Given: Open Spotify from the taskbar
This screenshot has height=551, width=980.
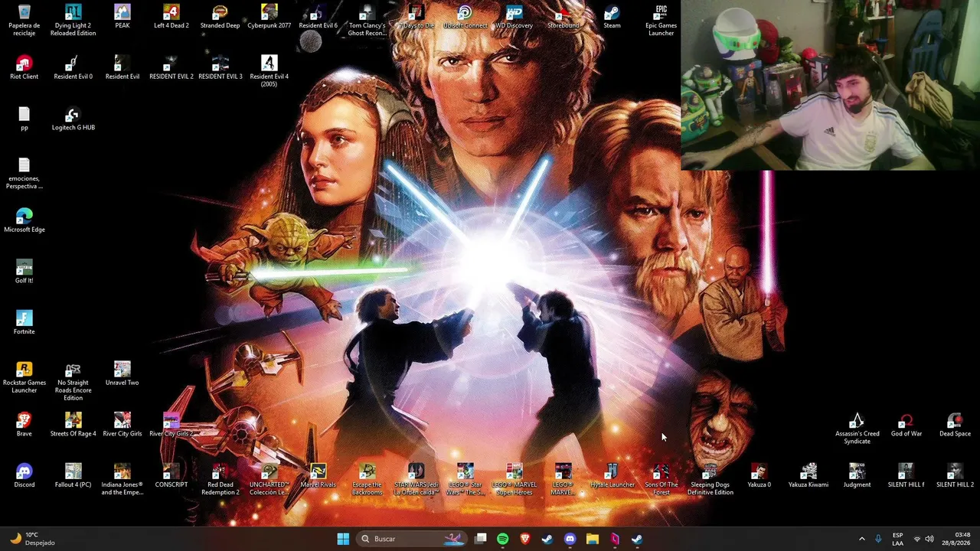Looking at the screenshot, I should tap(502, 539).
